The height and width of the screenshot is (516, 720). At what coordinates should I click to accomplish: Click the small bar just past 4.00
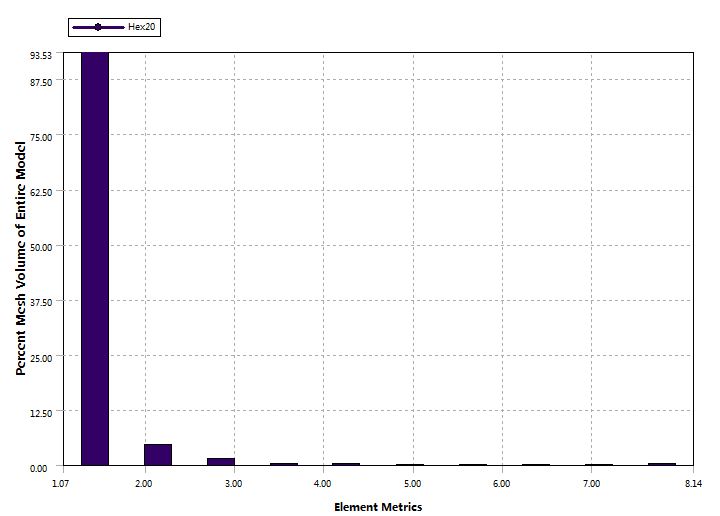point(346,464)
